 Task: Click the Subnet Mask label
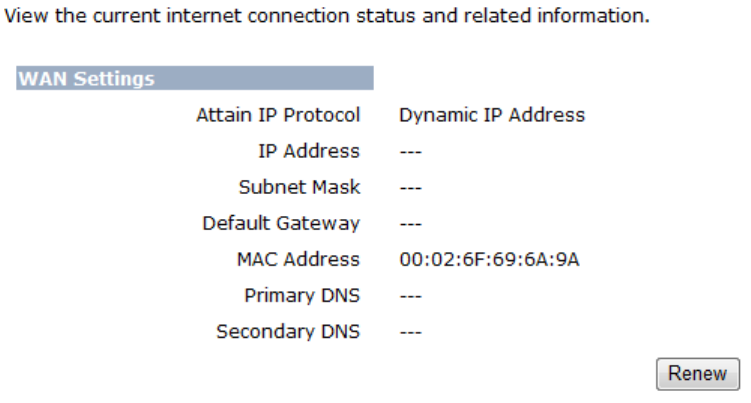coord(299,187)
